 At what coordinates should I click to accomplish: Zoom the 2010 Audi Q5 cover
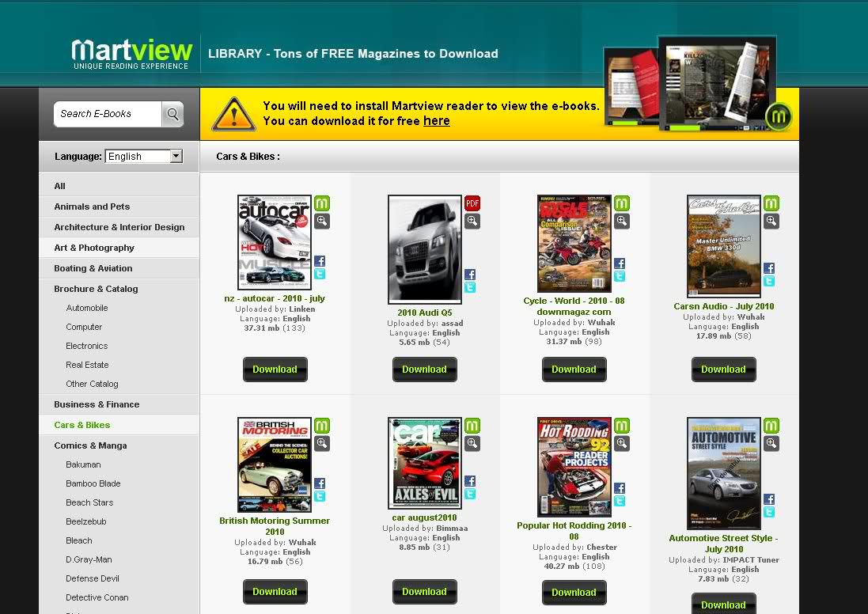pos(472,222)
